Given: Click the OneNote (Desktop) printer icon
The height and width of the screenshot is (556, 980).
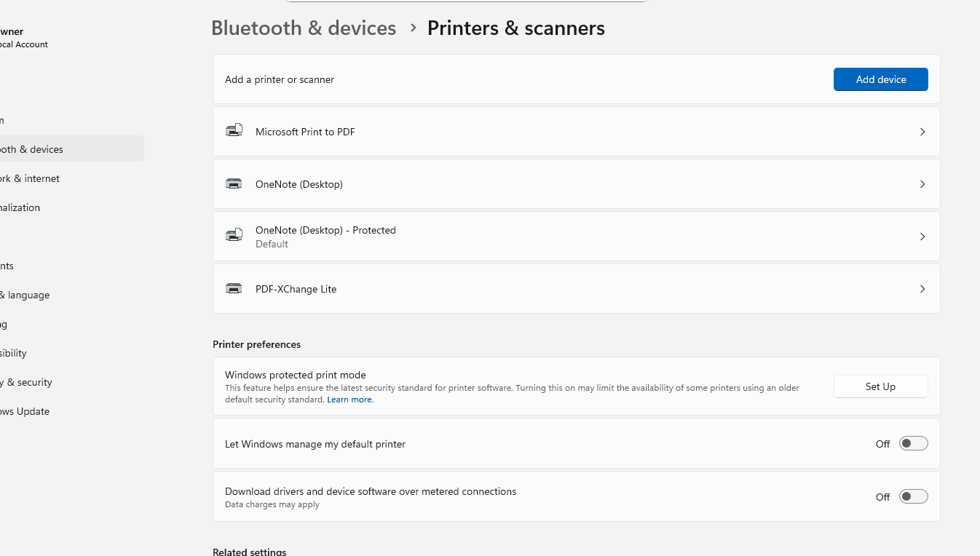Looking at the screenshot, I should point(234,184).
